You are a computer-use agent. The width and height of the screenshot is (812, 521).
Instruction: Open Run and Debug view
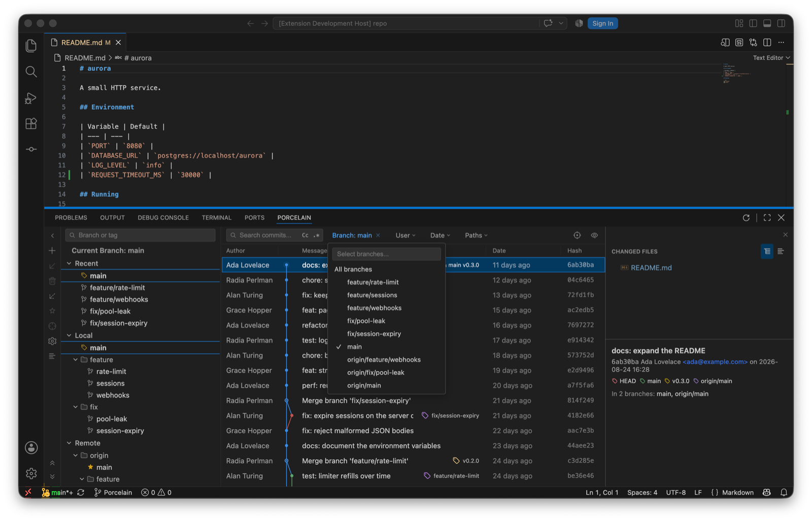31,98
